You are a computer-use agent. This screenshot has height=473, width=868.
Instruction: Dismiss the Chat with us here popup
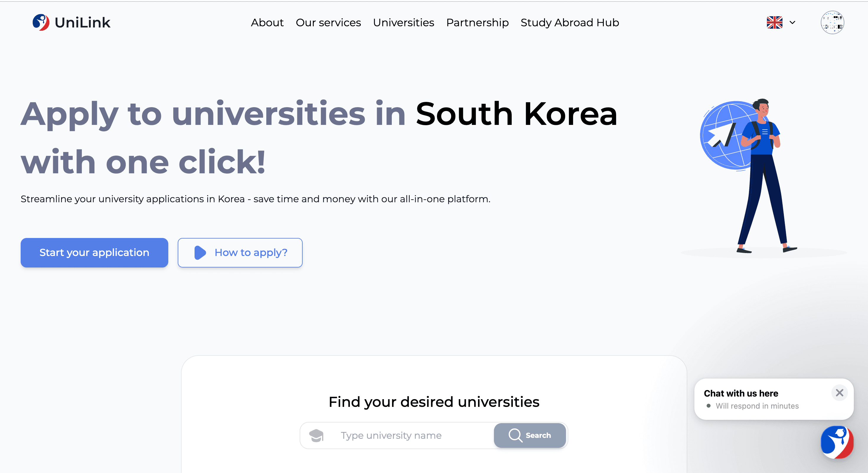839,393
